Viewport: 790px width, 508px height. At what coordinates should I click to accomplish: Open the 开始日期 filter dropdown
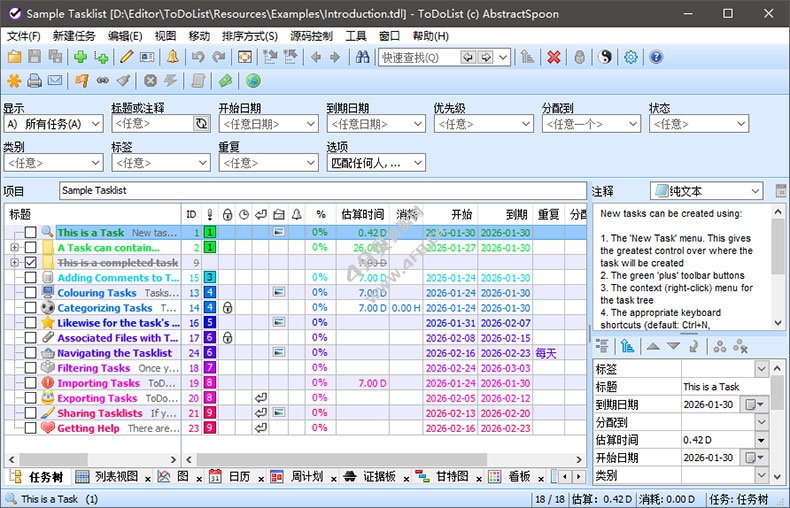(269, 124)
